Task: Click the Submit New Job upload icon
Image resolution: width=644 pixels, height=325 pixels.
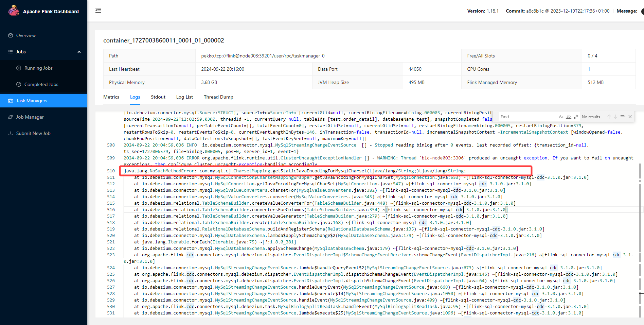Action: coord(11,133)
